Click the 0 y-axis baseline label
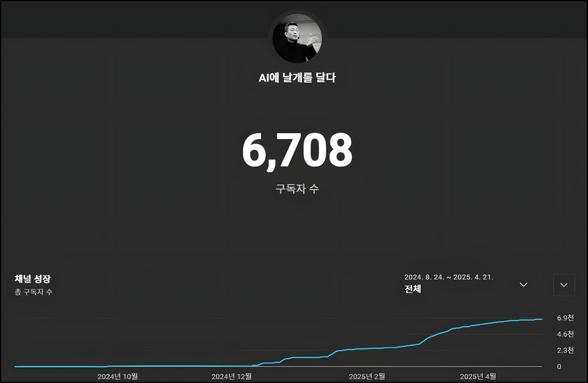This screenshot has width=588, height=383. tap(559, 367)
